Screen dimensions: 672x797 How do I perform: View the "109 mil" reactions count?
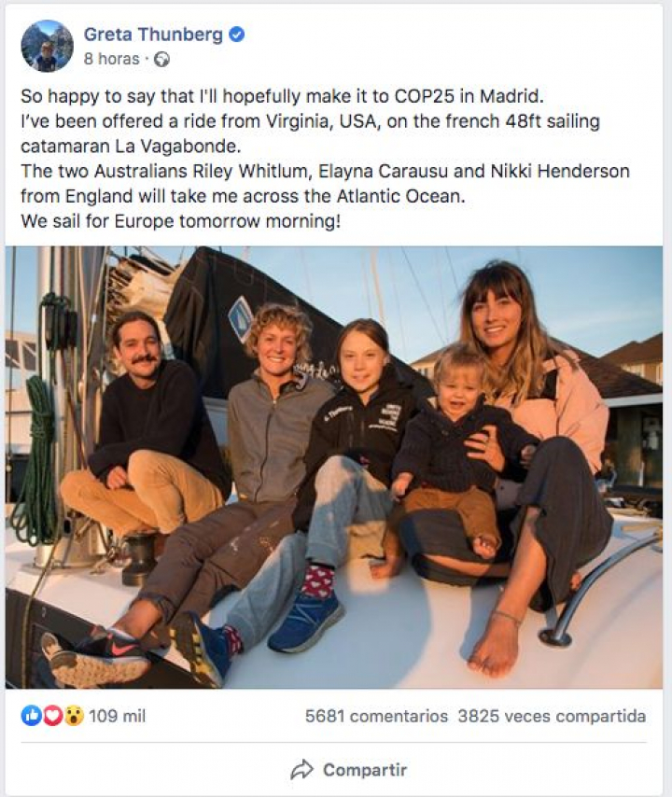pyautogui.click(x=117, y=716)
